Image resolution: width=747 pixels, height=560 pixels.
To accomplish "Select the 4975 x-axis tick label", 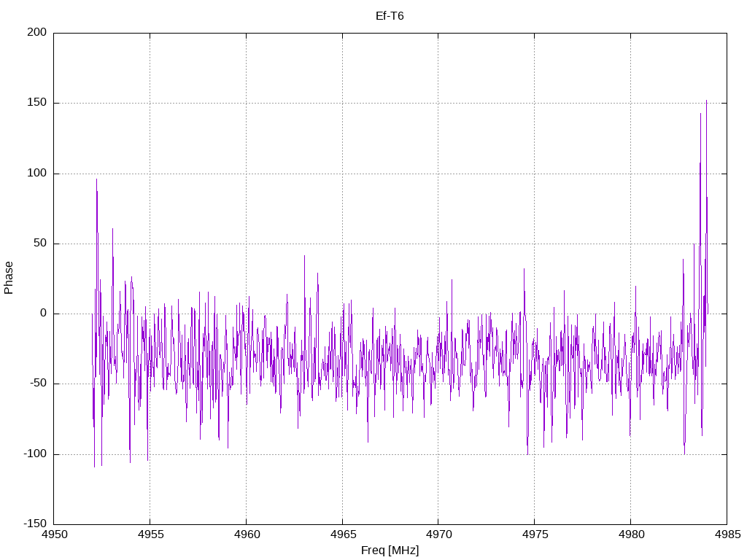I will (x=534, y=535).
